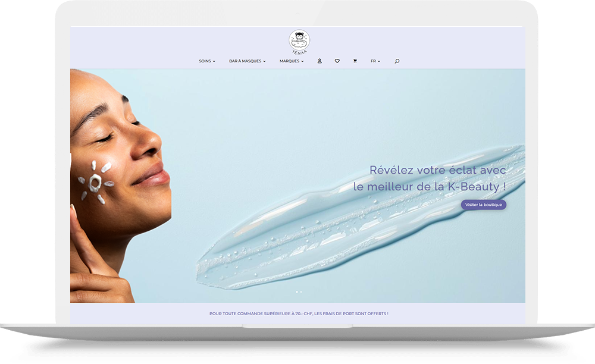Select the first hero slider dot
595x364 pixels.
pos(297,292)
